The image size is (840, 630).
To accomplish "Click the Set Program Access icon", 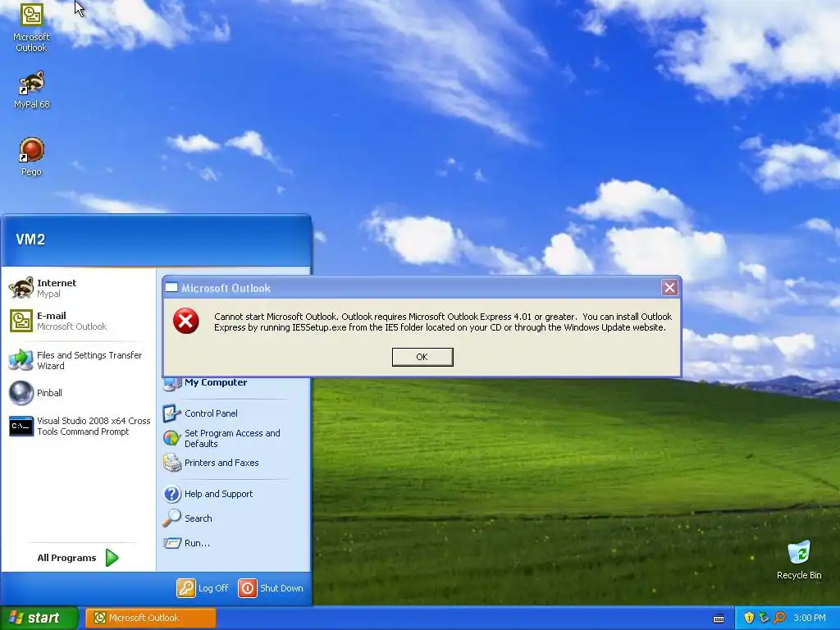I will pyautogui.click(x=171, y=438).
